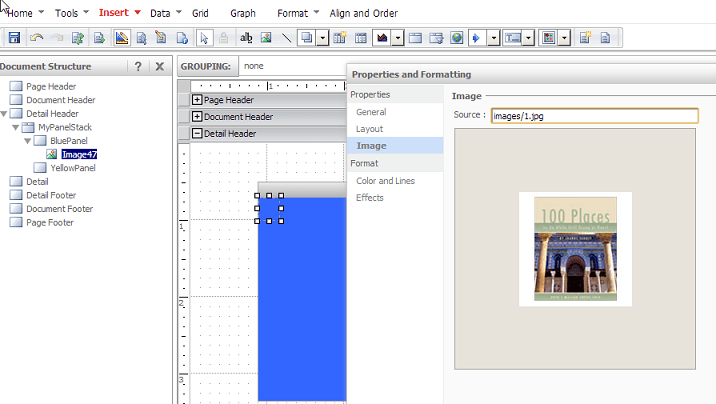Viewport: 716px width, 404px height.
Task: Close the Document Structure panel
Action: point(159,66)
